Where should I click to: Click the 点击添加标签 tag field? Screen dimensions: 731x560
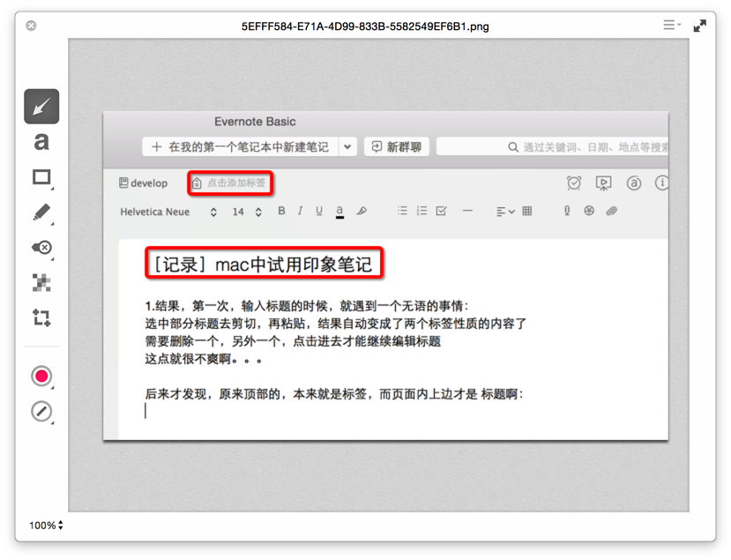230,183
